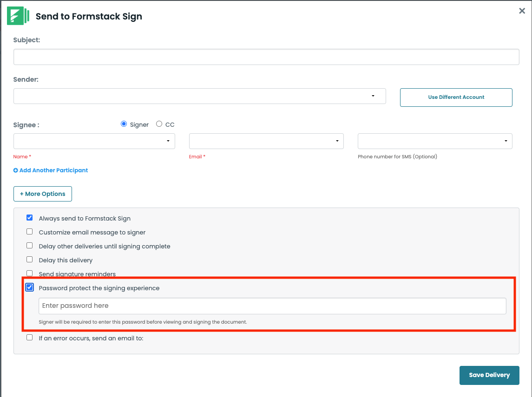The image size is (532, 397).
Task: Uncheck Password protect the signing experience
Action: (x=30, y=287)
